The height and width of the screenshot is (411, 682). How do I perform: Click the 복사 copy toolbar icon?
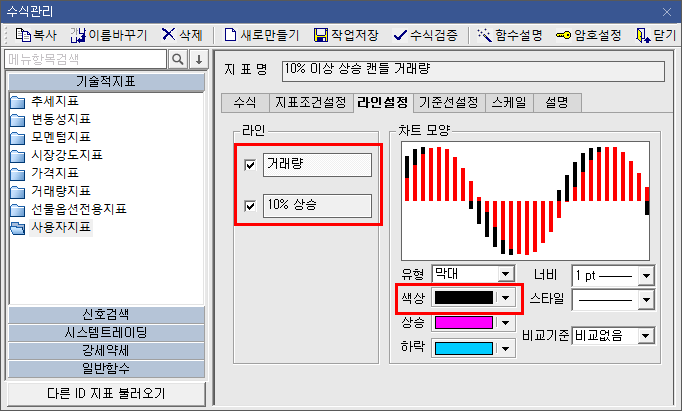[x=23, y=35]
